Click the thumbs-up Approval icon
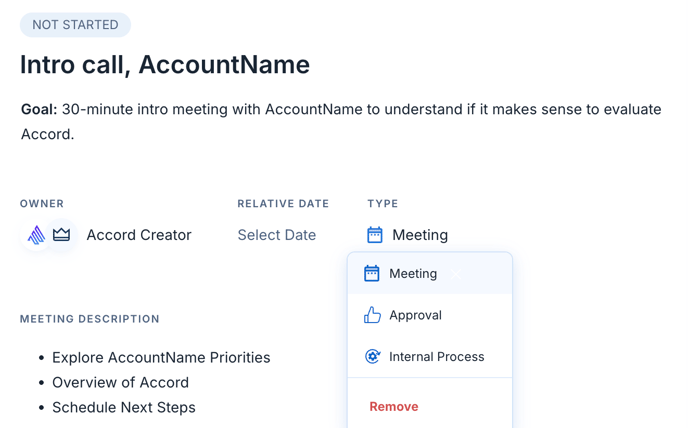The height and width of the screenshot is (428, 688). tap(372, 315)
